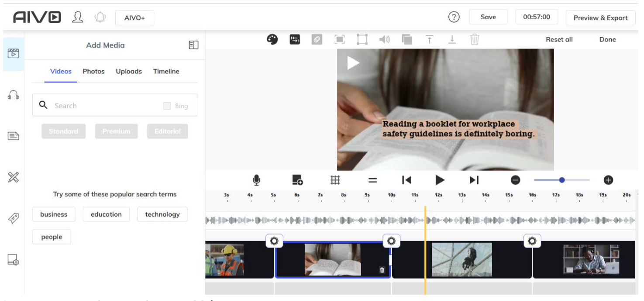Screen dimensions: 644x301
Task: Open the help question mark icon
Action: tap(454, 17)
